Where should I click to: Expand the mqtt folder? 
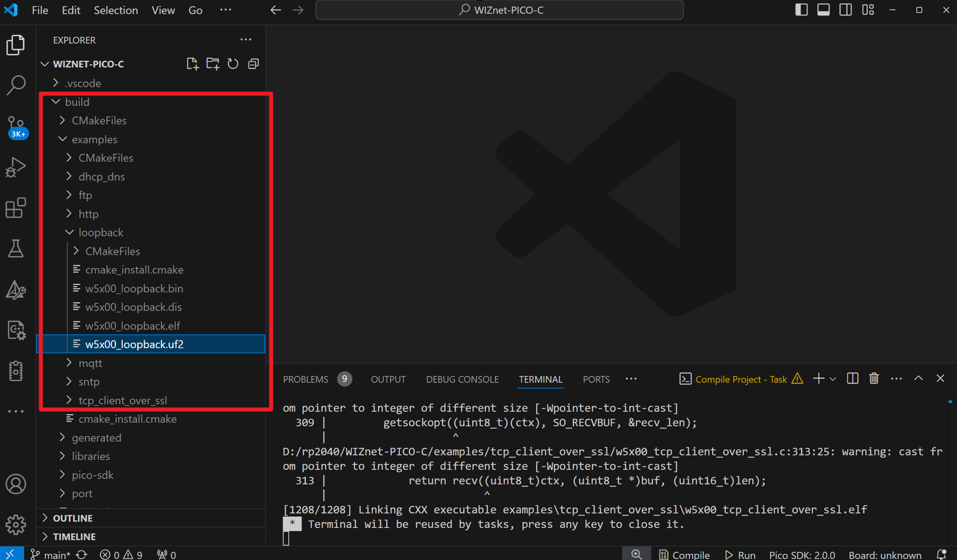tap(90, 363)
